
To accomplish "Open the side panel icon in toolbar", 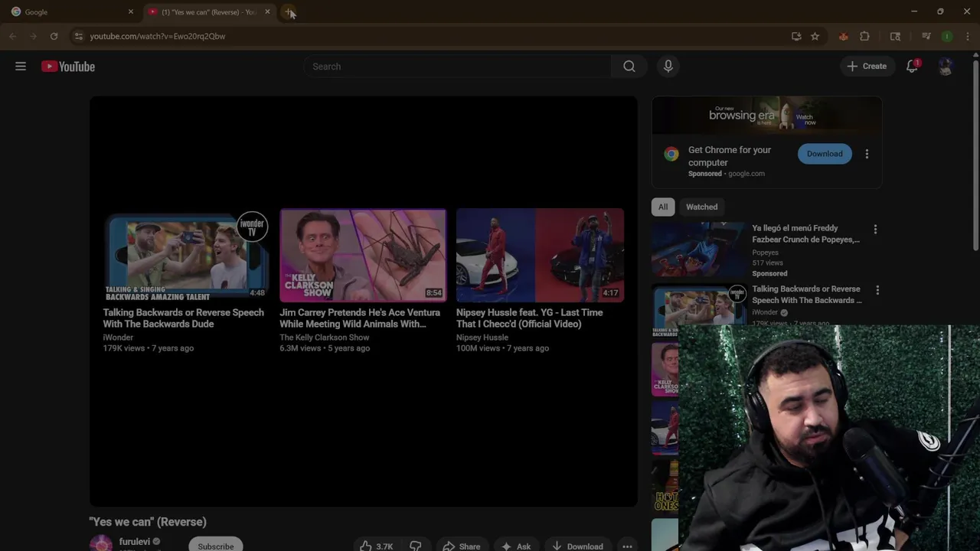I will (895, 36).
